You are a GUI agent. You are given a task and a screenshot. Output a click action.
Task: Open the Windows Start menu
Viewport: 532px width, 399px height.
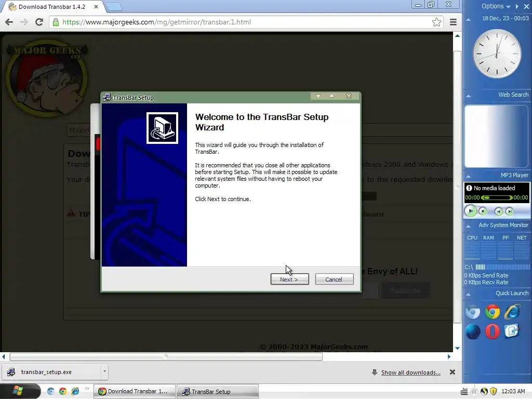[20, 391]
